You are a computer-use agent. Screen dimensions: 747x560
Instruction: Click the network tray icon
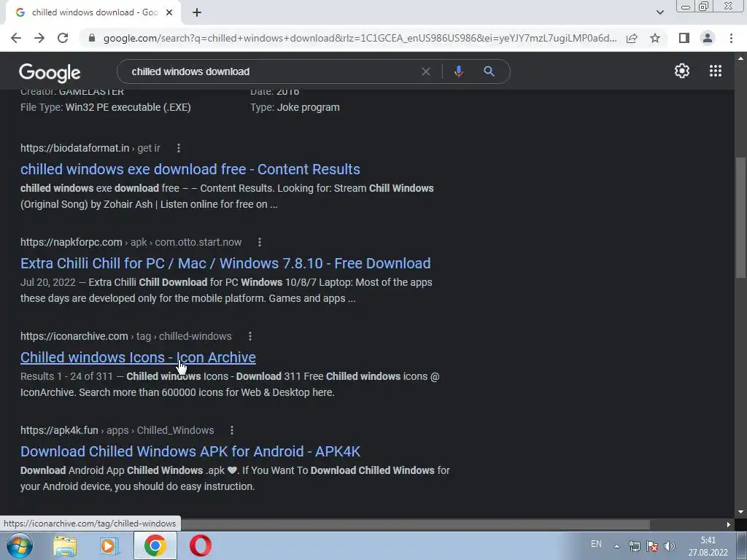tap(635, 546)
